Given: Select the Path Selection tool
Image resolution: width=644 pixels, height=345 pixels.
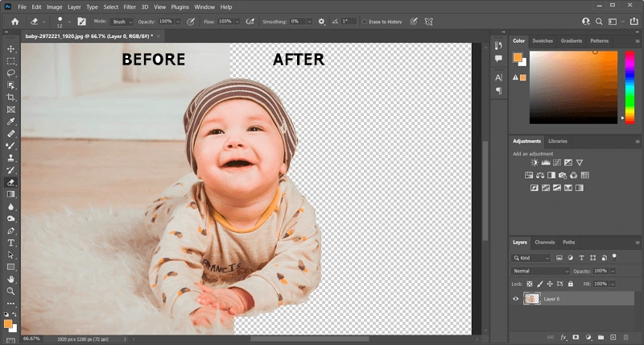Looking at the screenshot, I should pyautogui.click(x=10, y=255).
